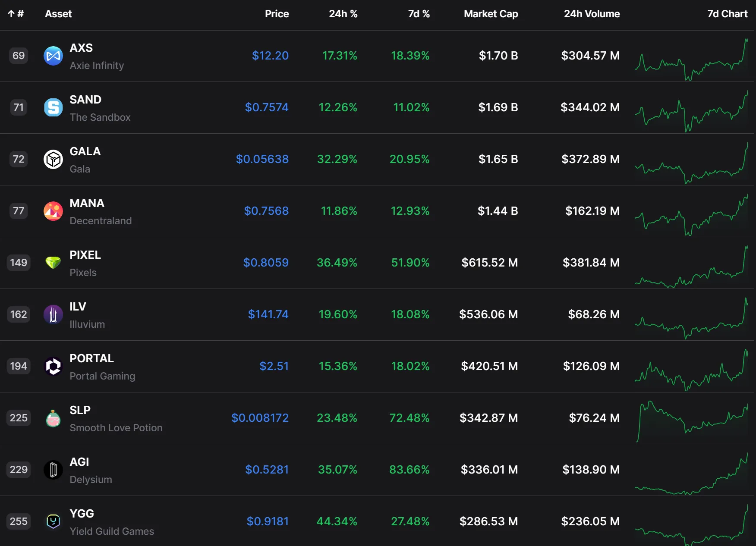Click The Sandbox SAND logo icon

tap(53, 107)
